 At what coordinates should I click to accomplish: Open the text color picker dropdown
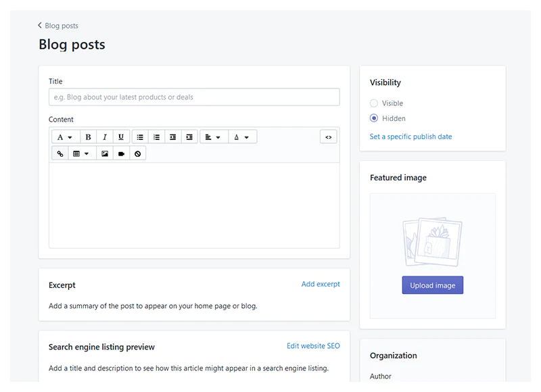(241, 137)
